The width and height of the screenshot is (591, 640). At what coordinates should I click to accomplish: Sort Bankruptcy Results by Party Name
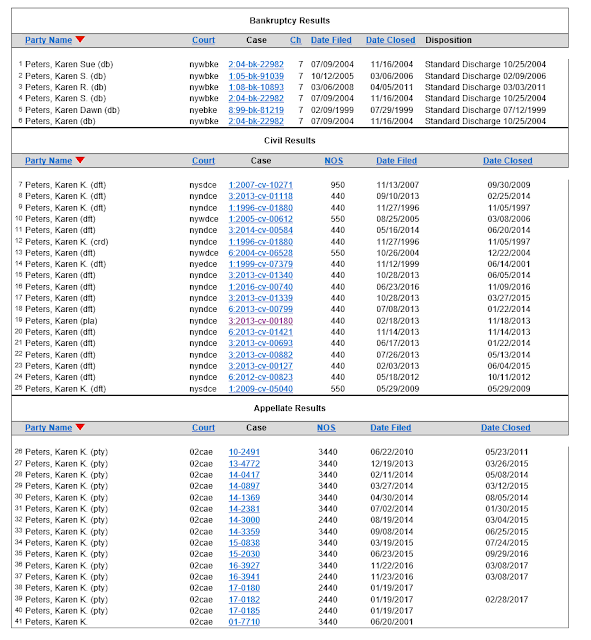(x=49, y=40)
